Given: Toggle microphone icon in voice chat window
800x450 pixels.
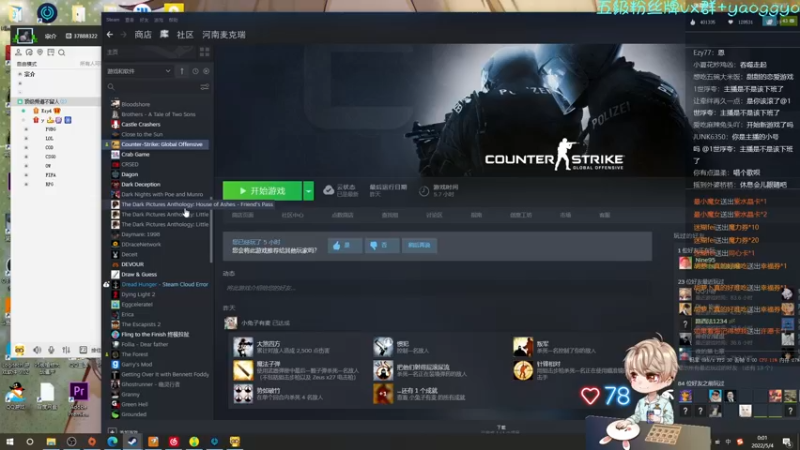Looking at the screenshot, I should (x=52, y=350).
